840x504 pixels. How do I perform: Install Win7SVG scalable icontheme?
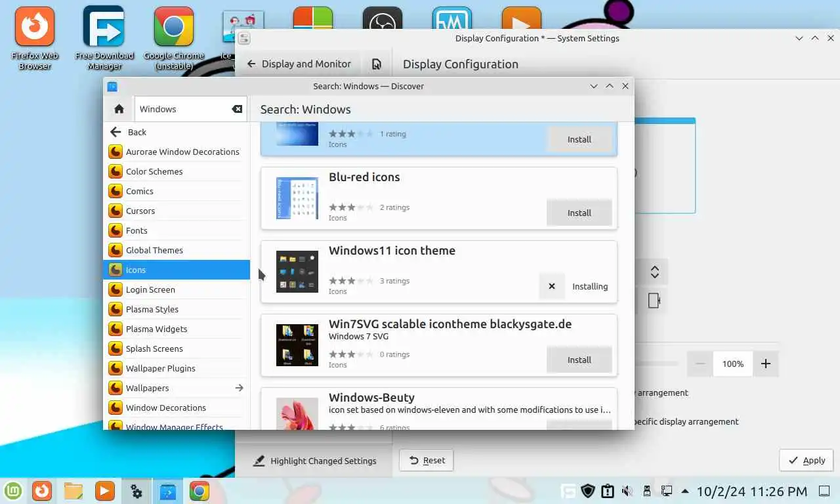[x=579, y=360]
